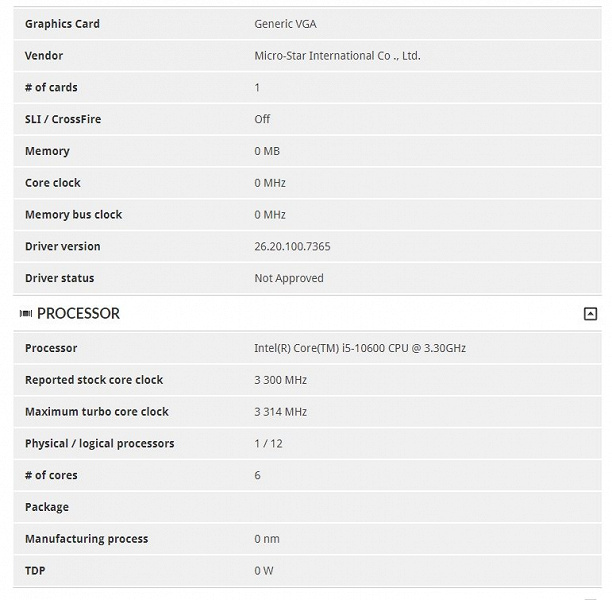Click the SLI / CrossFire Off value
Viewport: 612px width, 600px height.
pyautogui.click(x=262, y=119)
